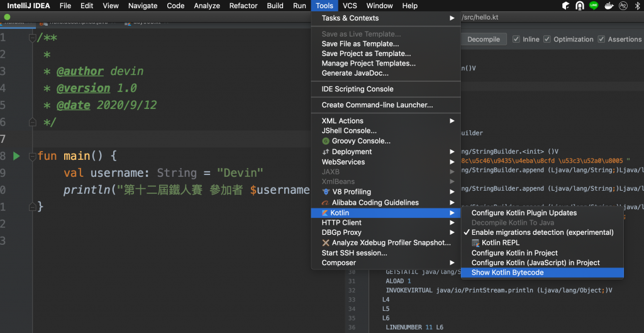644x333 pixels.
Task: Click the tunnel-shaped menu bar icon
Action: click(x=579, y=6)
